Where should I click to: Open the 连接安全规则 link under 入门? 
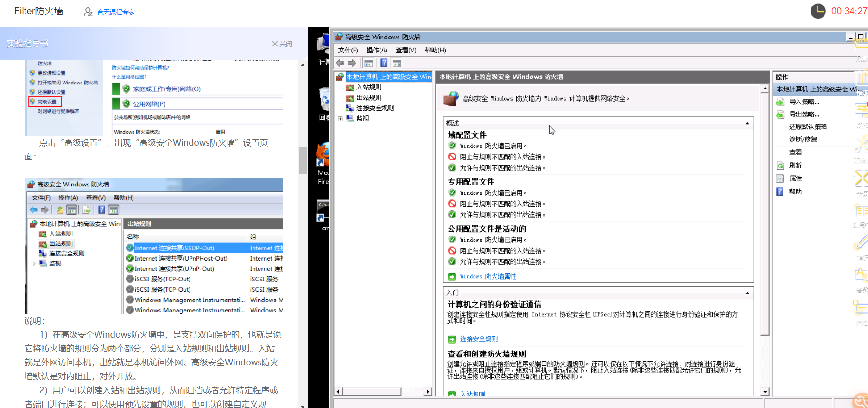coord(479,339)
